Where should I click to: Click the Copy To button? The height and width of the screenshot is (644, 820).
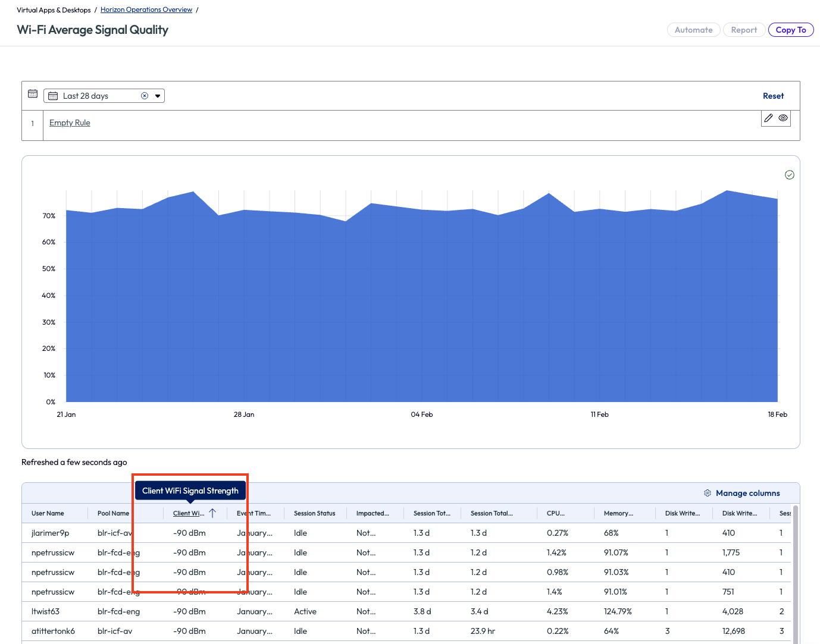[x=791, y=29]
